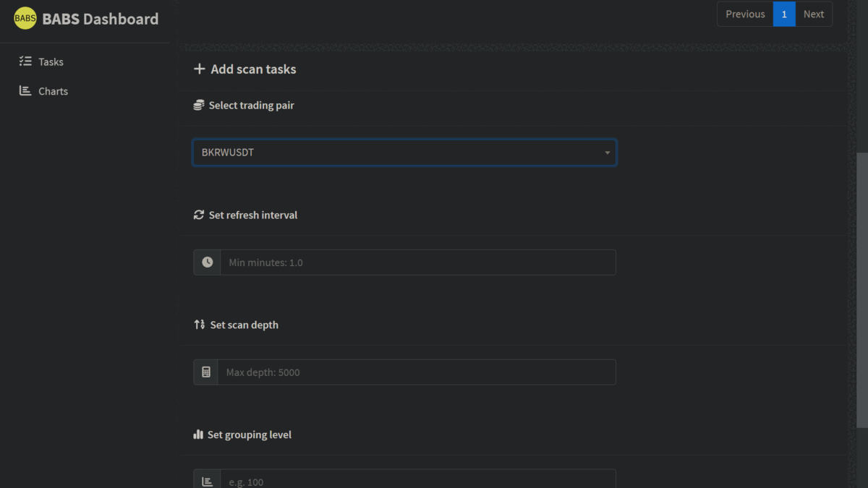
Task: Open the BABS Dashboard title link
Action: (101, 20)
